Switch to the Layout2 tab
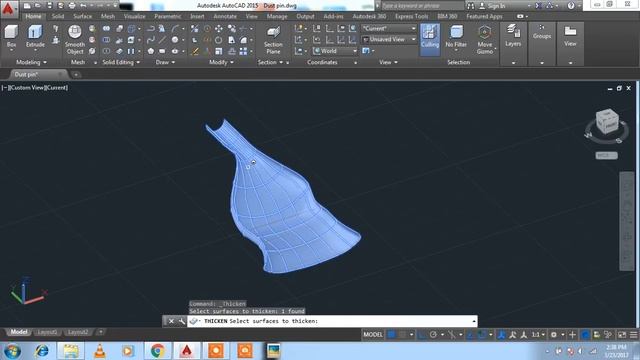This screenshot has height=360, width=640. coord(78,332)
